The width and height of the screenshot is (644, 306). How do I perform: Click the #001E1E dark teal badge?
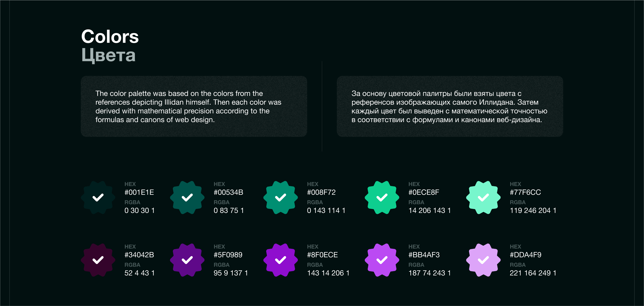tap(98, 197)
